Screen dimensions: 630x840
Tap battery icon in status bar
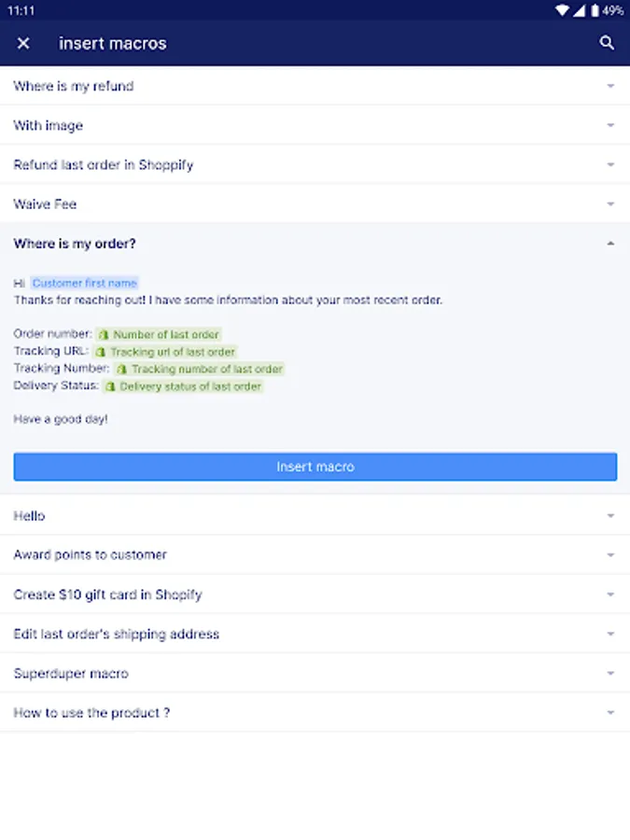pyautogui.click(x=595, y=10)
